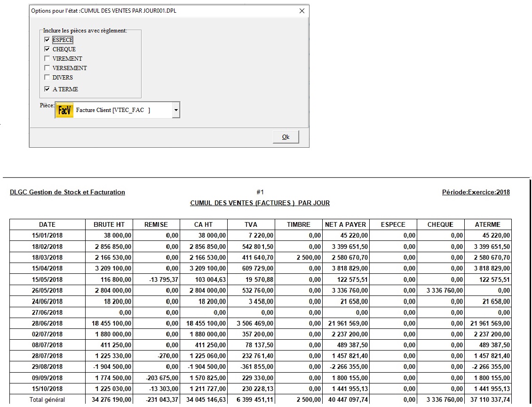This screenshot has height=407, width=532.
Task: Click remise value -270,00
Action: click(167, 356)
